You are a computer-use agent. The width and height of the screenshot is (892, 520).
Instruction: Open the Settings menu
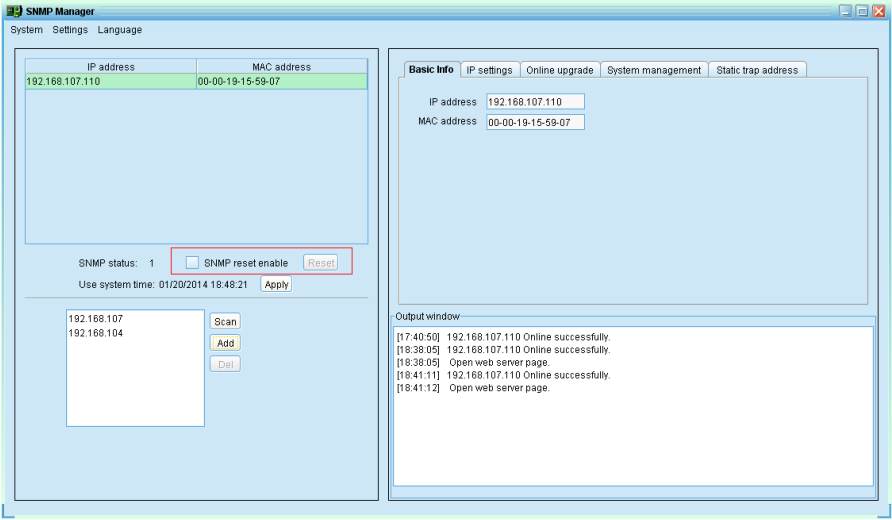pyautogui.click(x=70, y=30)
